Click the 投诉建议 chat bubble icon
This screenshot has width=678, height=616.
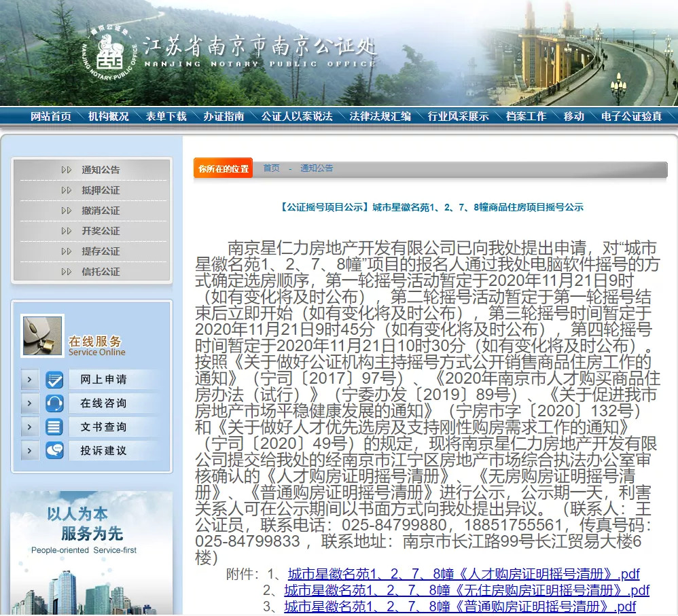[54, 450]
